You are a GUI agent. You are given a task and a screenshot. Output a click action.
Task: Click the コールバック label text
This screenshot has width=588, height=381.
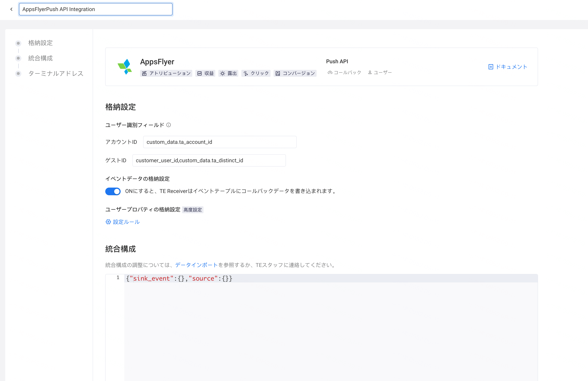click(x=347, y=72)
